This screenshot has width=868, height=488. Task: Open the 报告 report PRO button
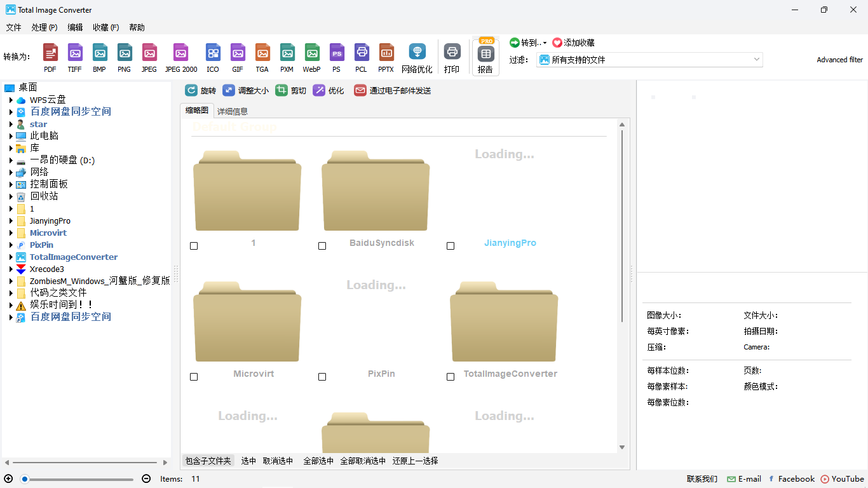tap(485, 57)
